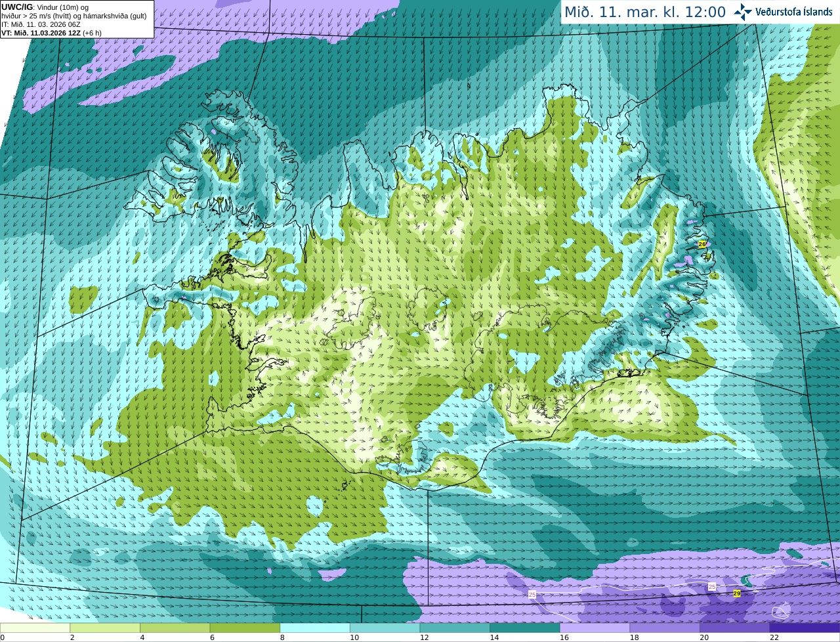The width and height of the screenshot is (840, 642).
Task: Select the 20–22 m/s purple swatch
Action: tap(735, 628)
